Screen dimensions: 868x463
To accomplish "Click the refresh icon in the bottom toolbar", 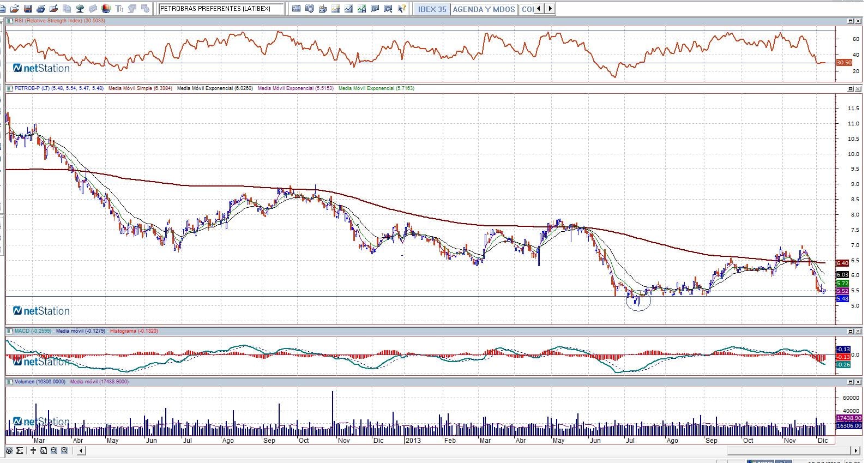I will (9, 450).
